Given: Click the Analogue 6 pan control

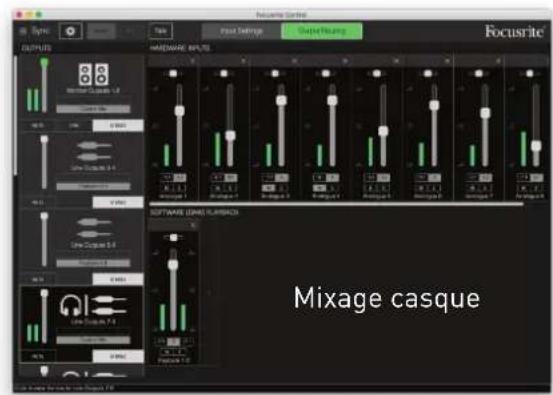Looking at the screenshot, I should click(428, 73).
